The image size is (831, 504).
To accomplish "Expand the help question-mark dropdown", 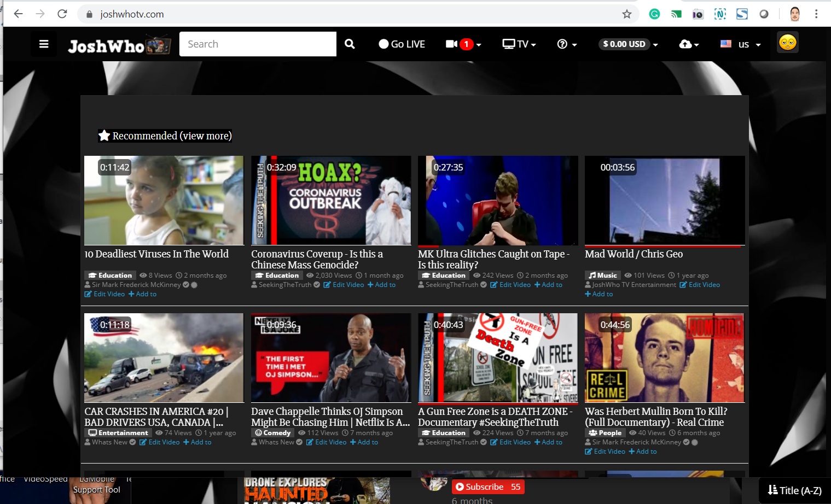I will 567,44.
